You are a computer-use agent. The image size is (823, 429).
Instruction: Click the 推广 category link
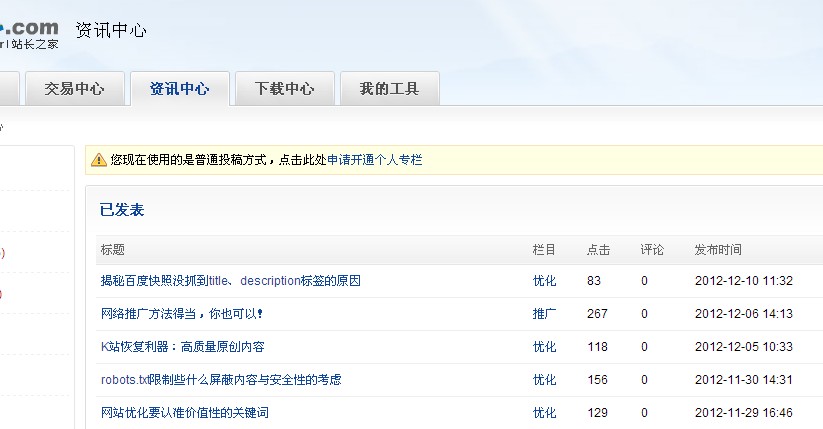pyautogui.click(x=544, y=314)
